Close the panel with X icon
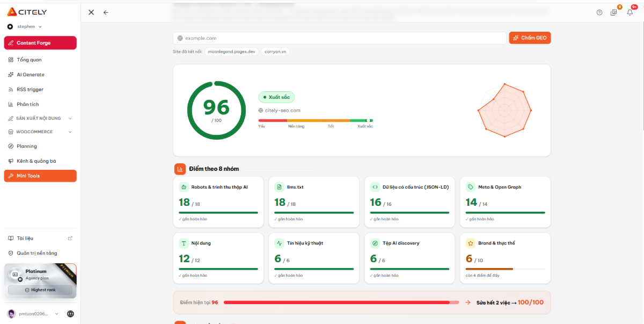The width and height of the screenshot is (644, 324). click(91, 12)
